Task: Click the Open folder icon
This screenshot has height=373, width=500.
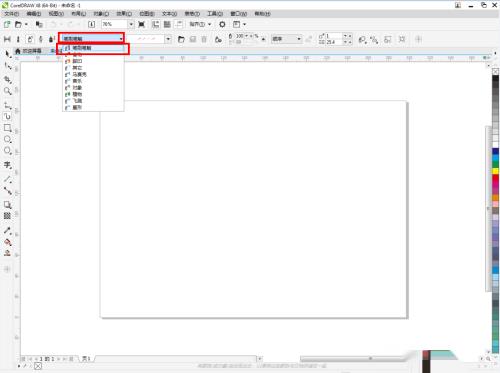Action: click(18, 24)
